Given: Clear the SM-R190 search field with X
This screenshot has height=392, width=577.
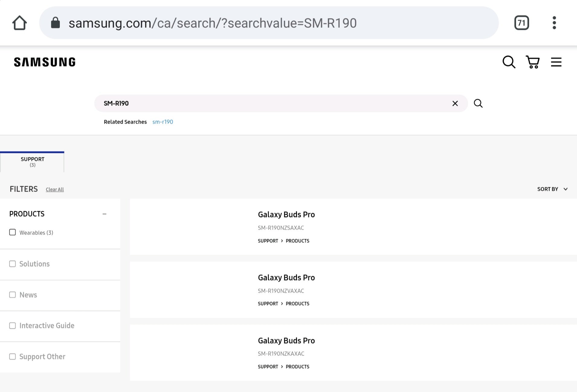Looking at the screenshot, I should coord(455,104).
